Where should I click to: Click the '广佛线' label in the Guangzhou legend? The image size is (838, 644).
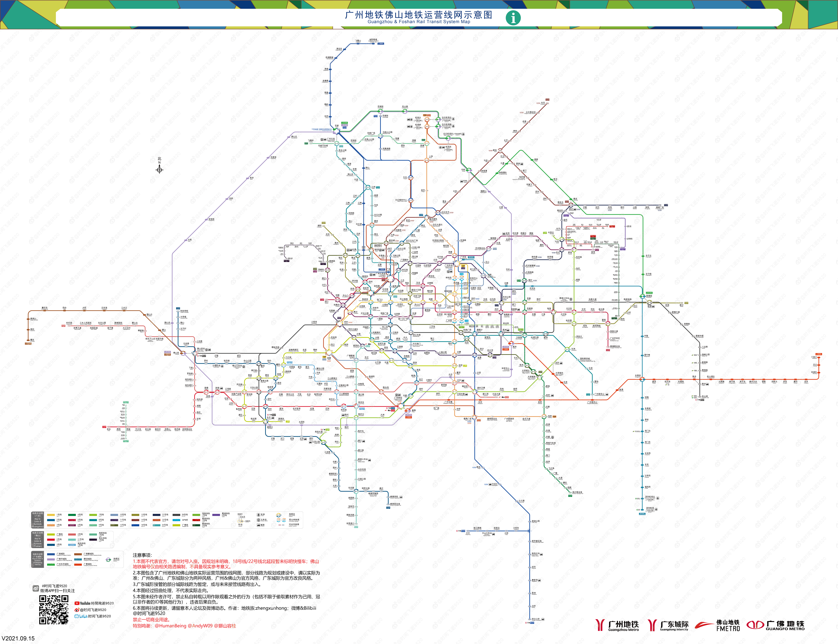pyautogui.click(x=185, y=525)
